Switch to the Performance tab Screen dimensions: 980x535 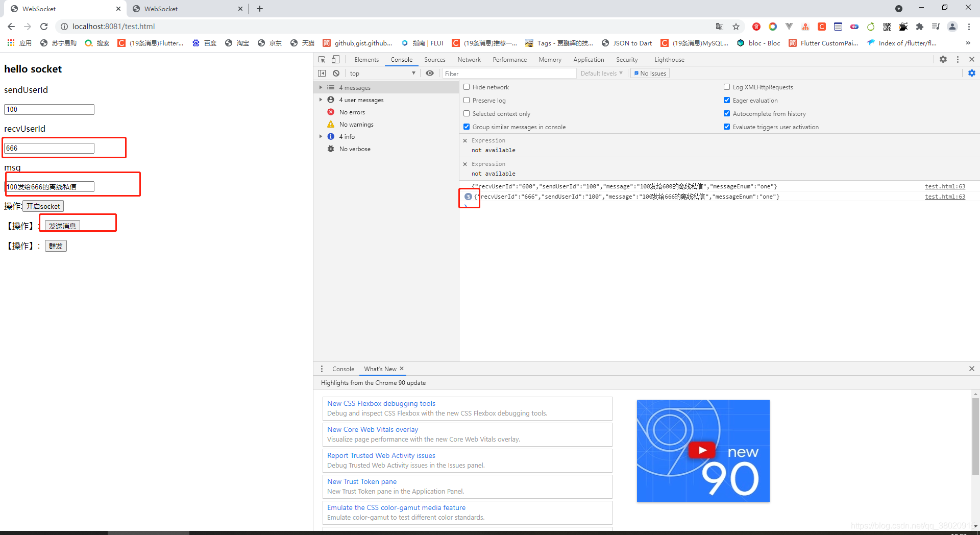coord(509,60)
